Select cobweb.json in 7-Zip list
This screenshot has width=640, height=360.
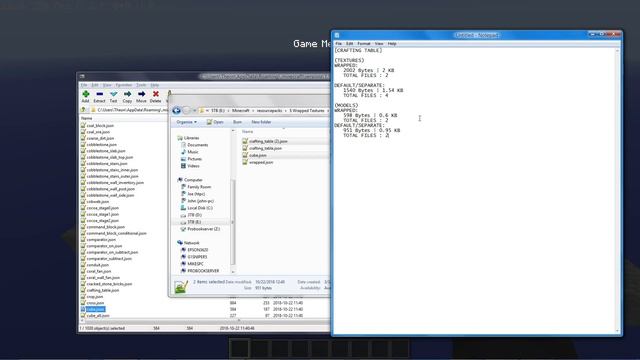(x=95, y=202)
